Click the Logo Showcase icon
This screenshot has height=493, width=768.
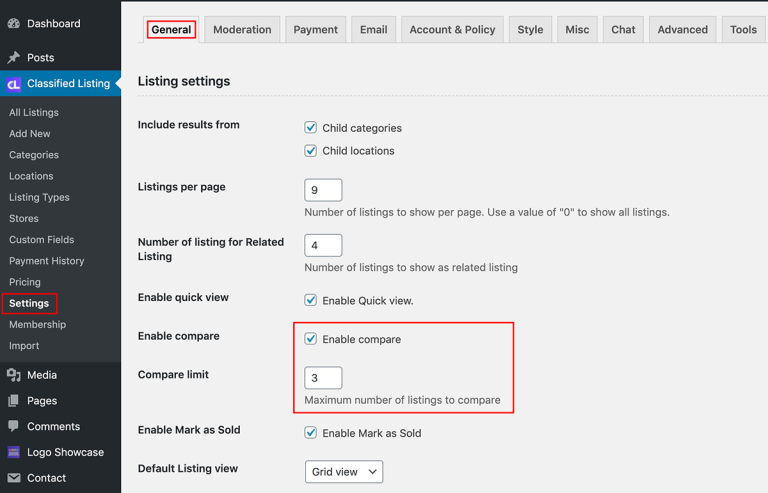click(x=14, y=452)
